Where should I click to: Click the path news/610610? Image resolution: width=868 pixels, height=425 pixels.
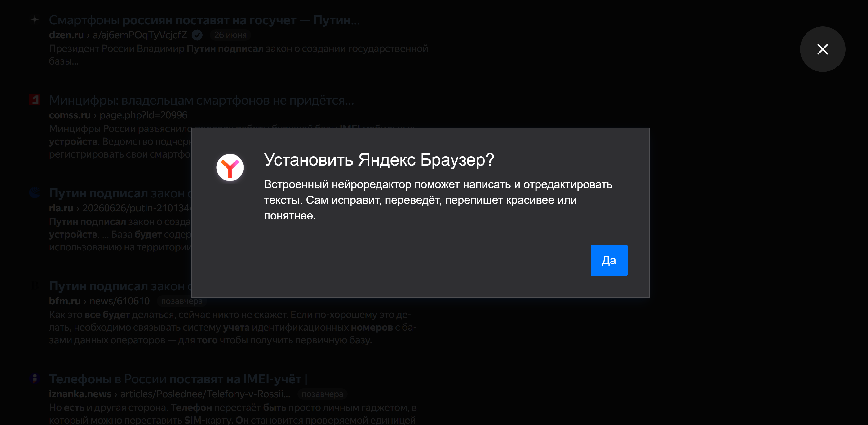(x=119, y=301)
